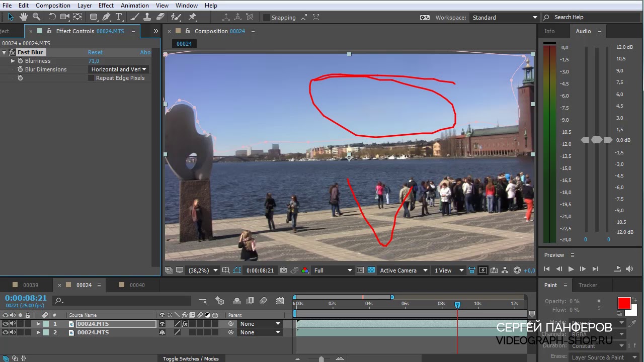Hide layer 2 video with eye toggle
This screenshot has height=362, width=644.
tap(5, 332)
